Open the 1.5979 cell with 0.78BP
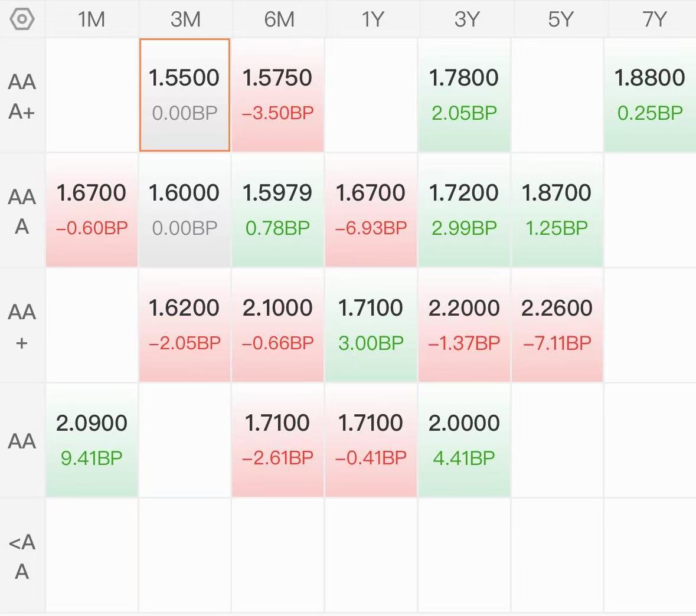The image size is (696, 616). click(x=277, y=210)
